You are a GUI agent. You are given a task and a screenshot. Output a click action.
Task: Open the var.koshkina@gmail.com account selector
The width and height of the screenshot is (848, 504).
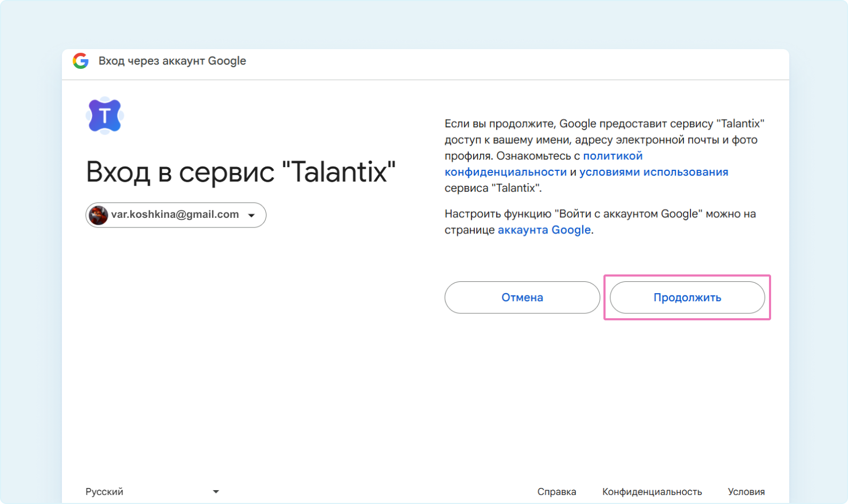click(176, 215)
